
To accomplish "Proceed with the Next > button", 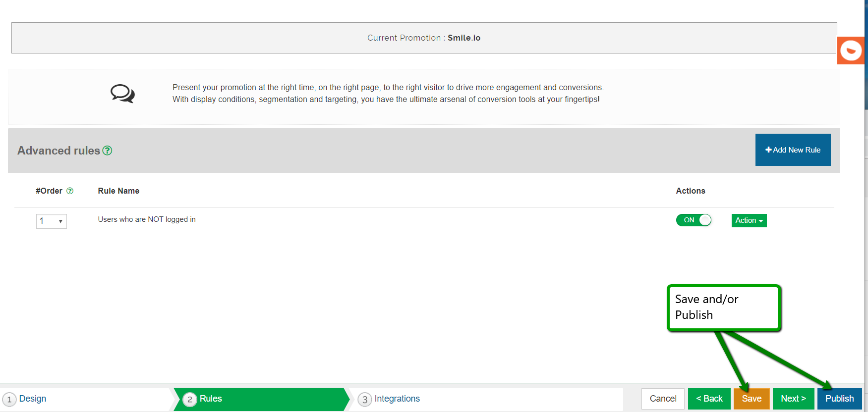I will 793,399.
